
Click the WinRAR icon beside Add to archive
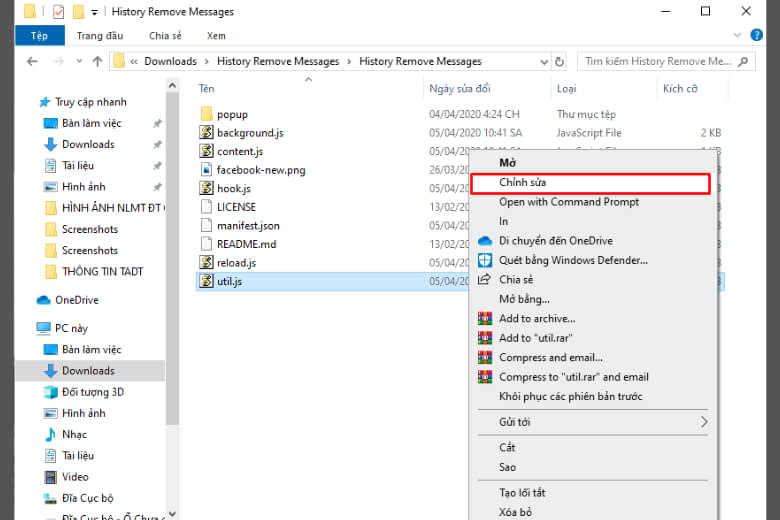click(485, 319)
